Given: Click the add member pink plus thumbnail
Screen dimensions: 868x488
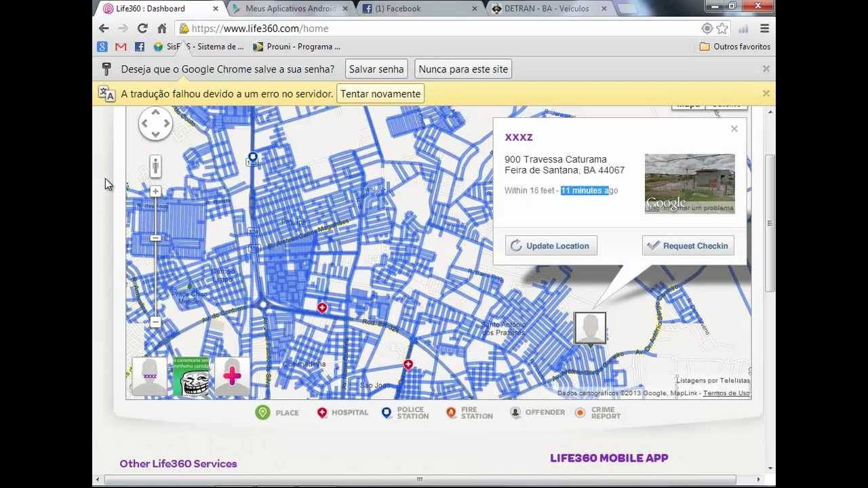Looking at the screenshot, I should point(232,376).
